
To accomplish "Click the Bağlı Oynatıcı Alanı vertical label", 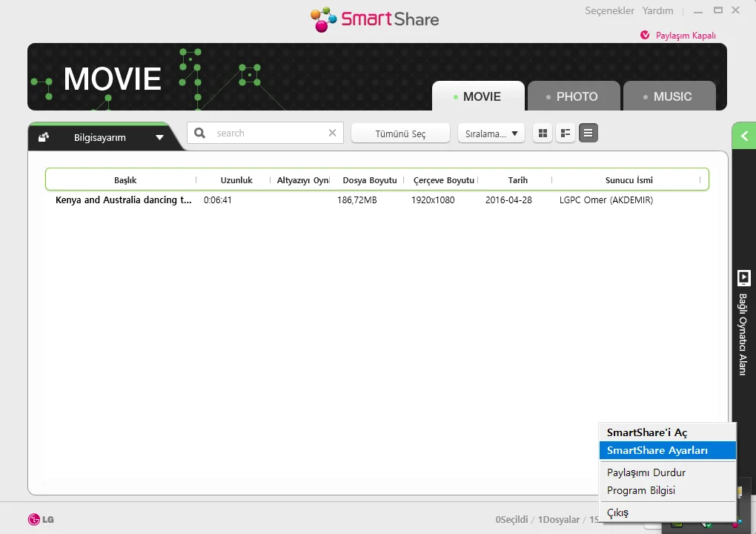I will point(743,334).
